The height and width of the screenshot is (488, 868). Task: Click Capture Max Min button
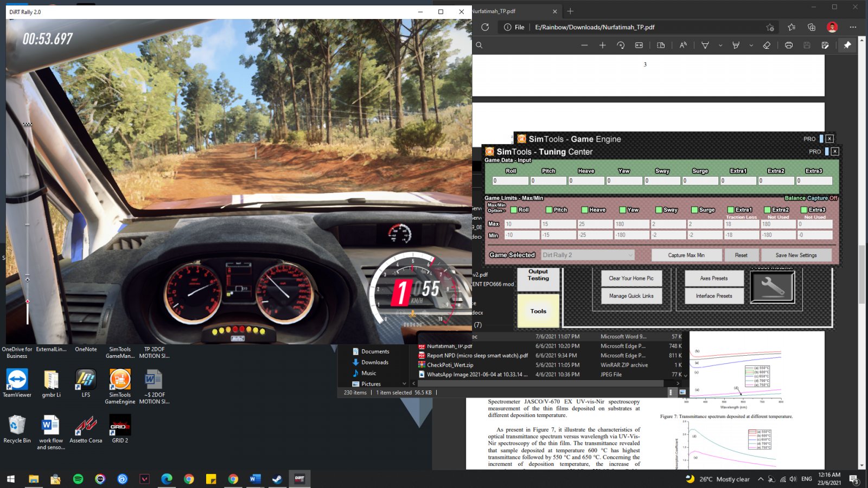tap(686, 255)
